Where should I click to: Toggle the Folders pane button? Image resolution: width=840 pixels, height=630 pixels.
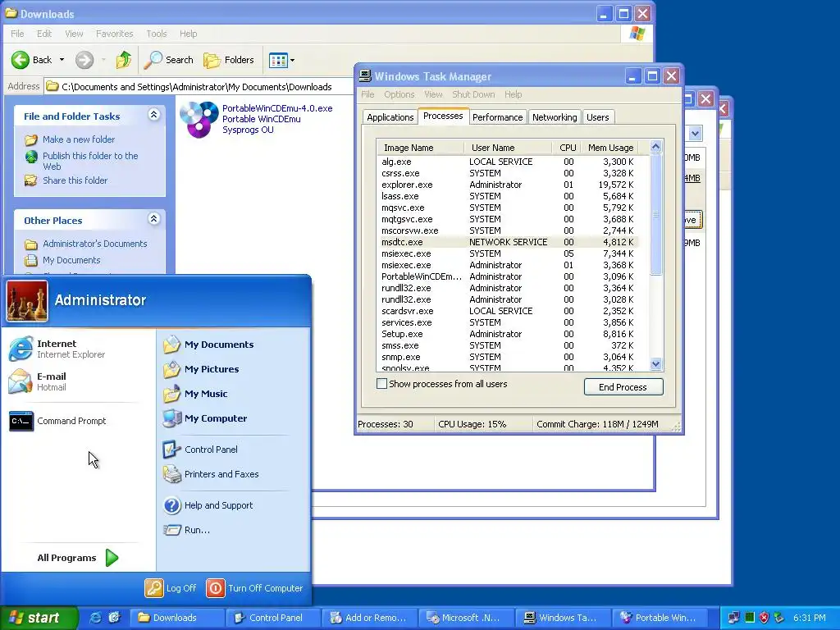click(x=229, y=60)
